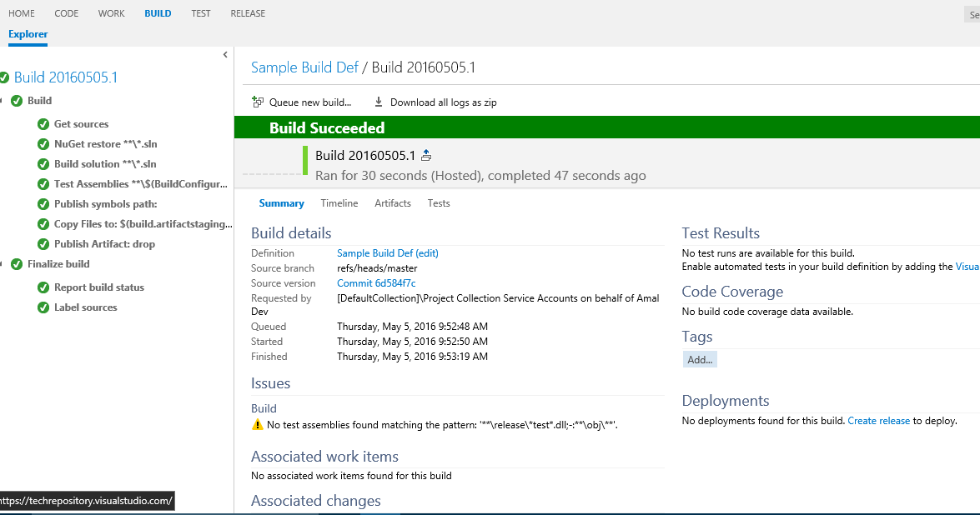Viewport: 980px width, 515px height.
Task: Collapse the left Explorer pane with chevron
Action: pyautogui.click(x=225, y=55)
